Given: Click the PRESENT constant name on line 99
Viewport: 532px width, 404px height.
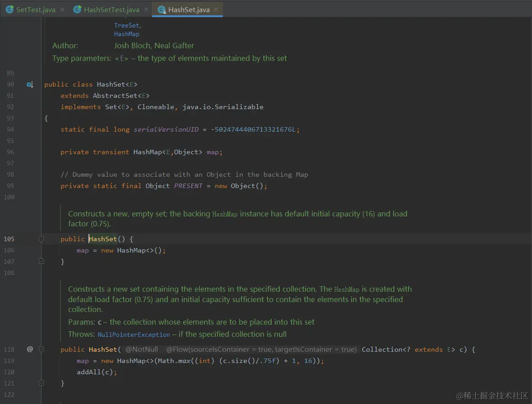Looking at the screenshot, I should click(188, 186).
